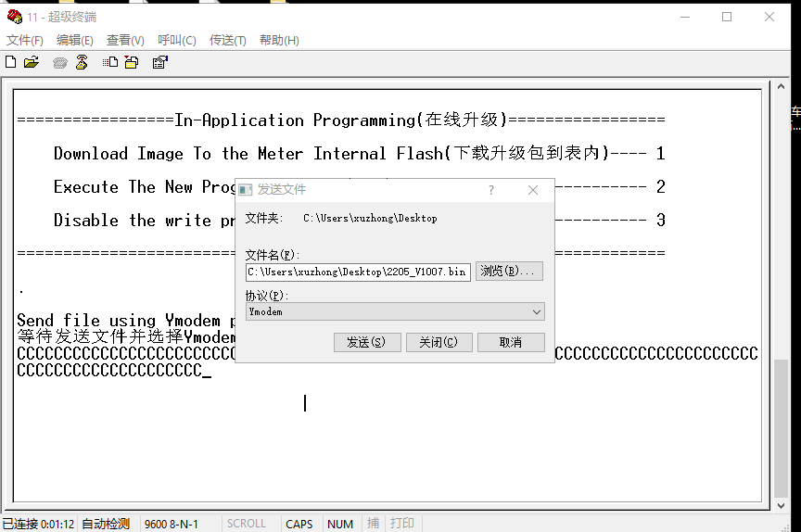Click the 协议(P): label
The image size is (801, 532).
pyautogui.click(x=267, y=296)
